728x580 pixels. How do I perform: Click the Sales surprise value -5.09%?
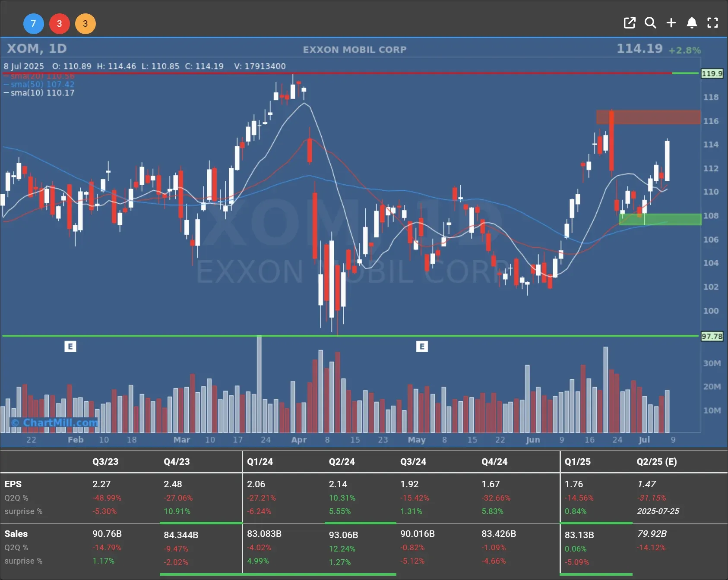(577, 562)
